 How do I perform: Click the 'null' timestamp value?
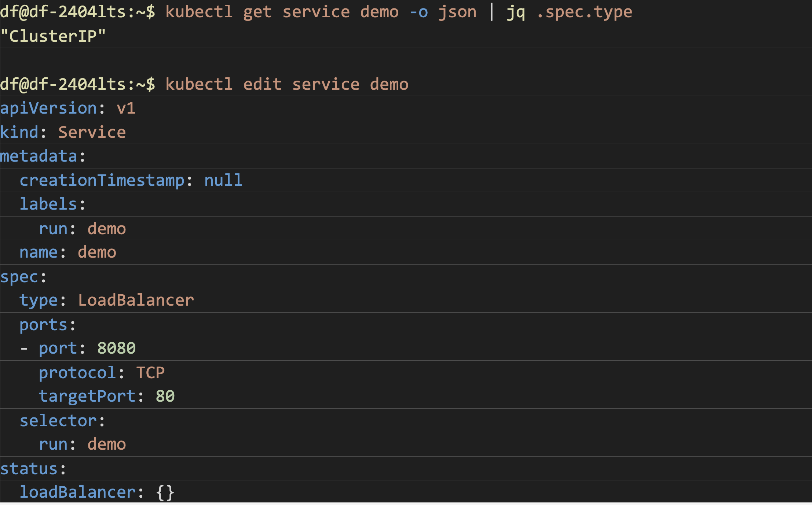click(x=223, y=180)
